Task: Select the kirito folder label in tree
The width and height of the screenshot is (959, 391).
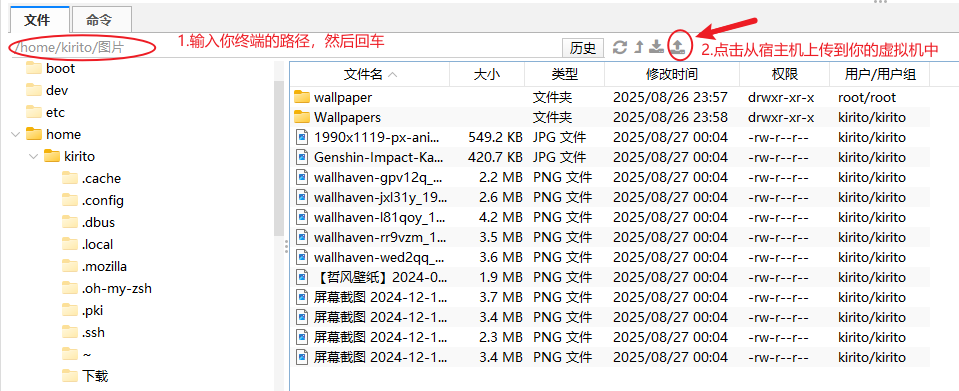Action: 80,156
